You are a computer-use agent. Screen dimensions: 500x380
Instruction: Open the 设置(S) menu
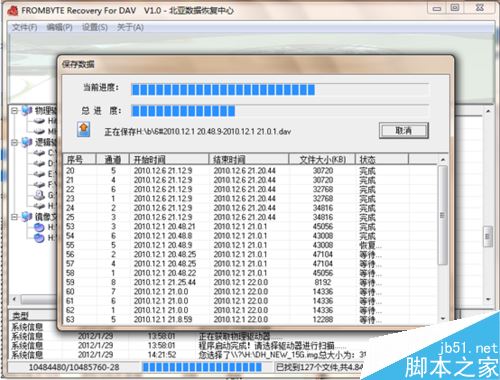[x=95, y=27]
